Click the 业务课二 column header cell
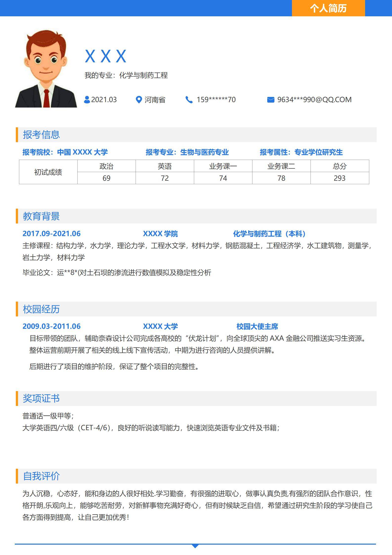The width and height of the screenshot is (392, 555). pos(281,166)
